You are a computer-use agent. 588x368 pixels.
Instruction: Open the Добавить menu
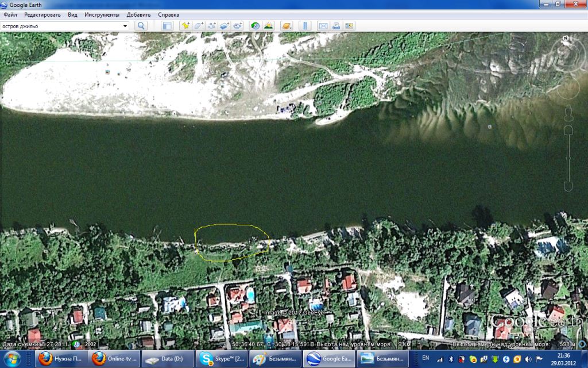coord(138,14)
